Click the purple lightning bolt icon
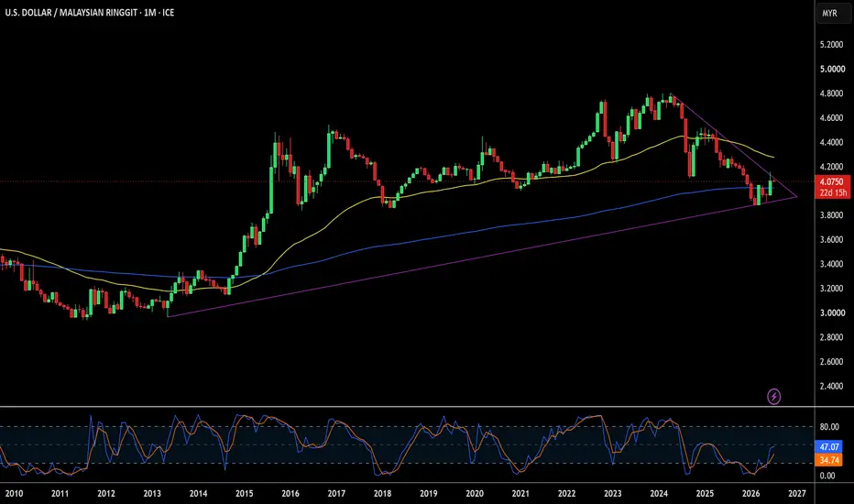The width and height of the screenshot is (854, 504). pos(773,397)
